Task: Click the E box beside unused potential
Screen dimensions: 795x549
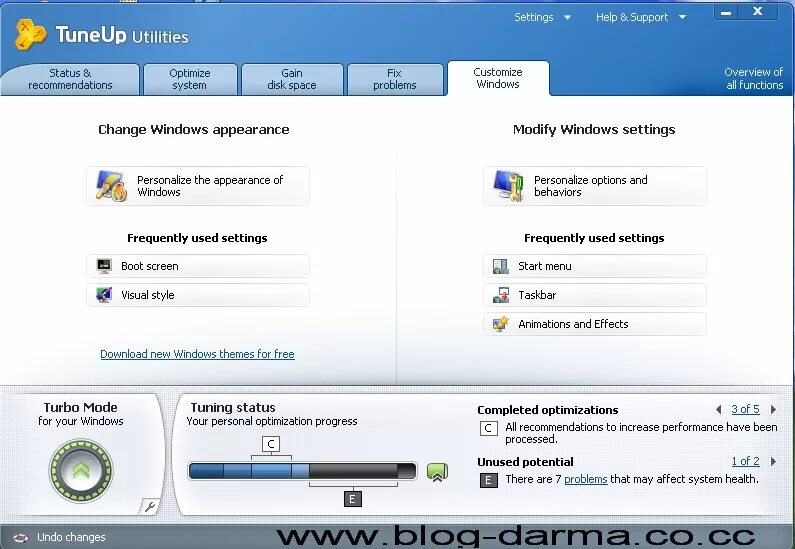Action: 488,480
